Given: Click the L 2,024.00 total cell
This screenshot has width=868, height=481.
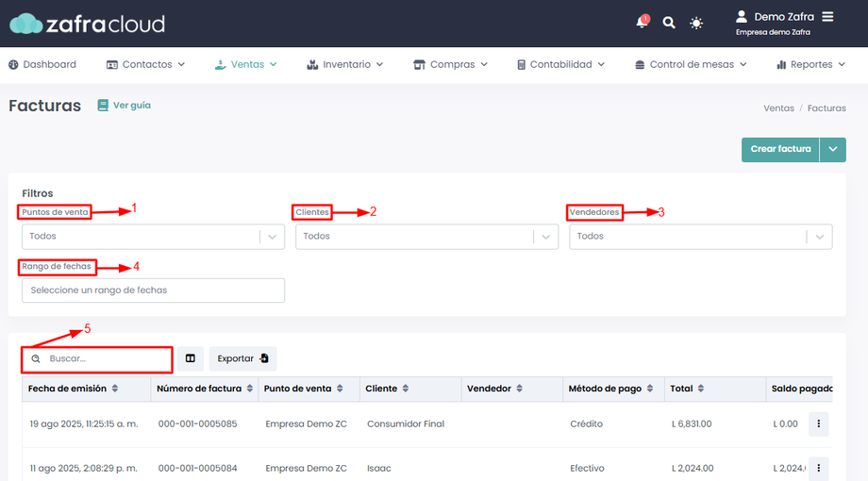Looking at the screenshot, I should pyautogui.click(x=693, y=469).
